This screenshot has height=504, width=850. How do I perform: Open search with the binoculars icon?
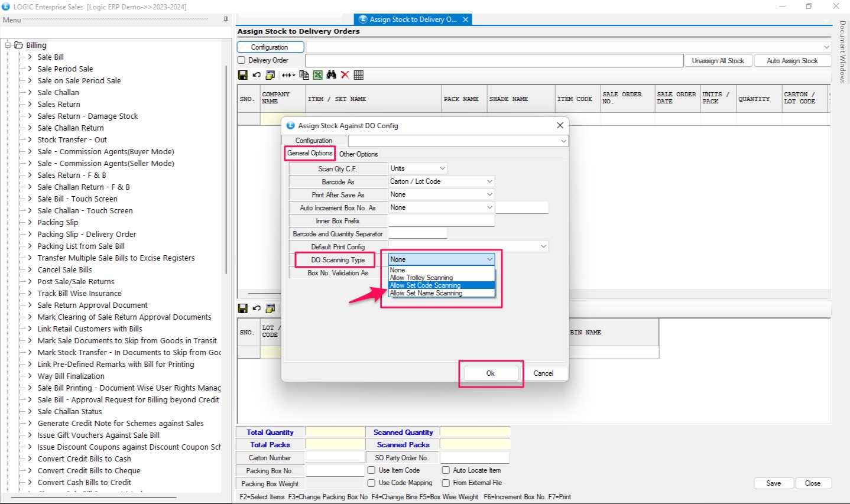coord(331,75)
